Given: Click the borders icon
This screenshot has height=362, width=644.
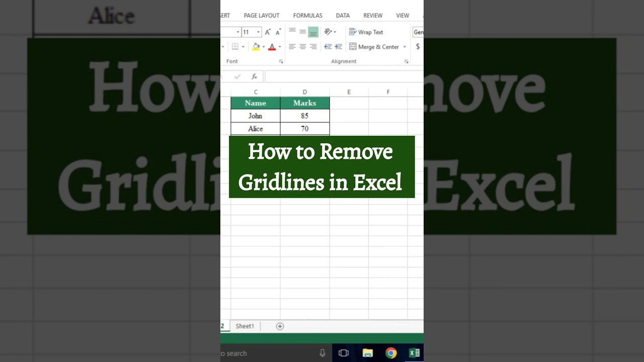Looking at the screenshot, I should [x=235, y=47].
